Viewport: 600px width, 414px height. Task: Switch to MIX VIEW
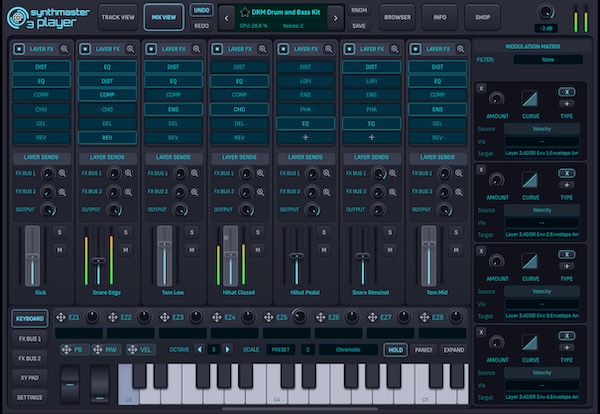164,17
